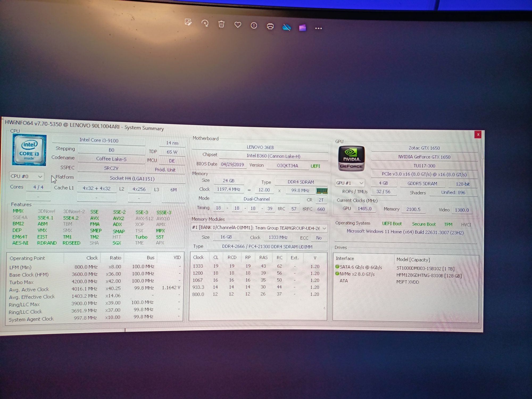Click the NVMe drive green status icon
The height and width of the screenshot is (399, 532).
(337, 273)
